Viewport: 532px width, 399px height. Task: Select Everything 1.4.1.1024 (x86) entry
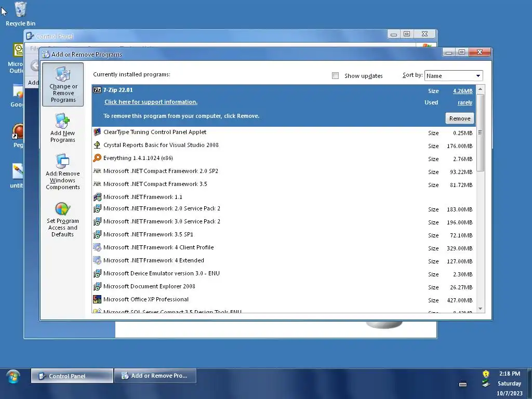284,158
